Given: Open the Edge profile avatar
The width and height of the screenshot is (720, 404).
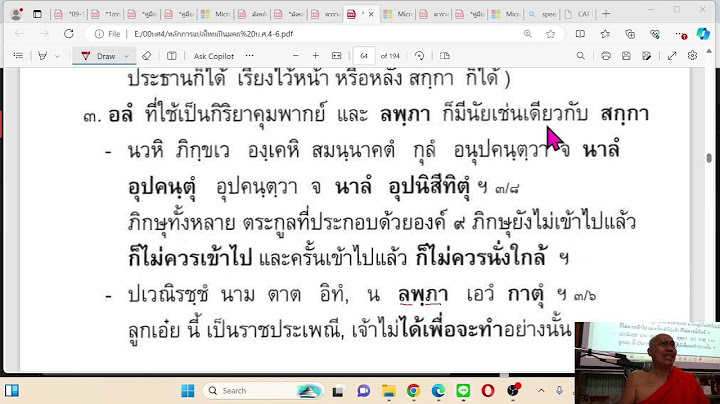Looking at the screenshot, I should pos(17,14).
